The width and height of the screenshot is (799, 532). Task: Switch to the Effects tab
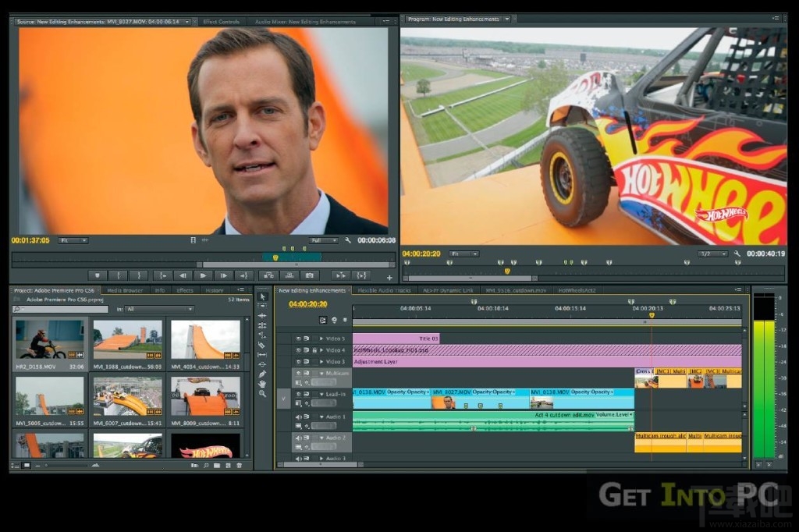tap(184, 290)
